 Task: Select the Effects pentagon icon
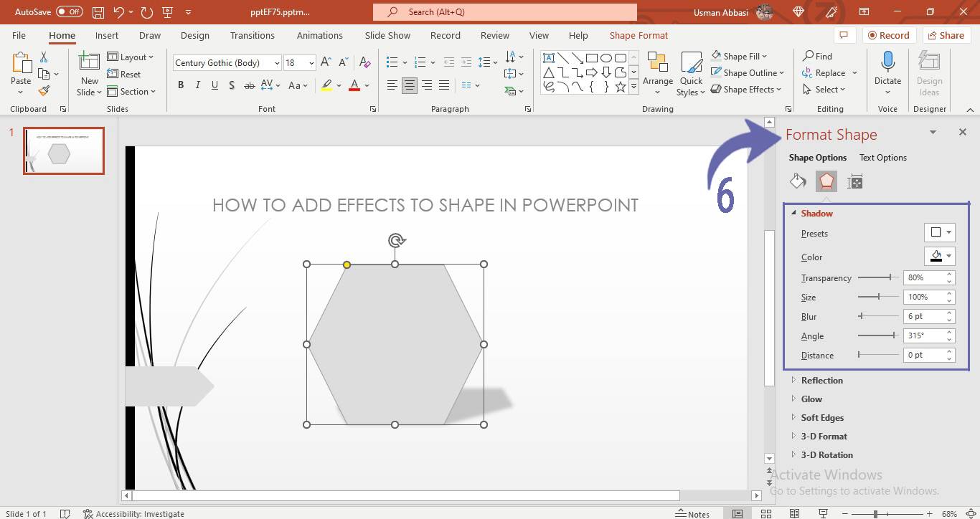pyautogui.click(x=826, y=181)
